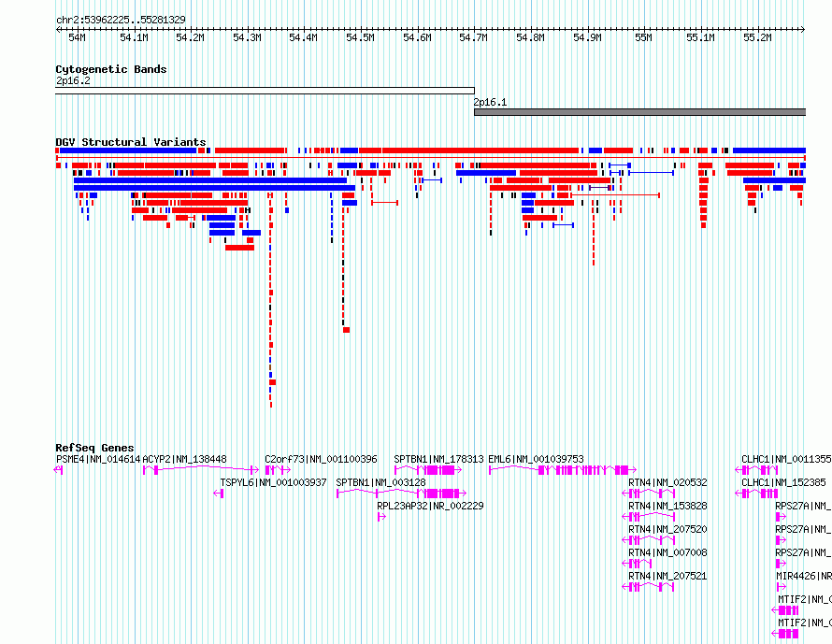Screen dimensions: 832x644
Task: Click the white 2p16.2 cytogenetic band bar
Action: point(265,91)
